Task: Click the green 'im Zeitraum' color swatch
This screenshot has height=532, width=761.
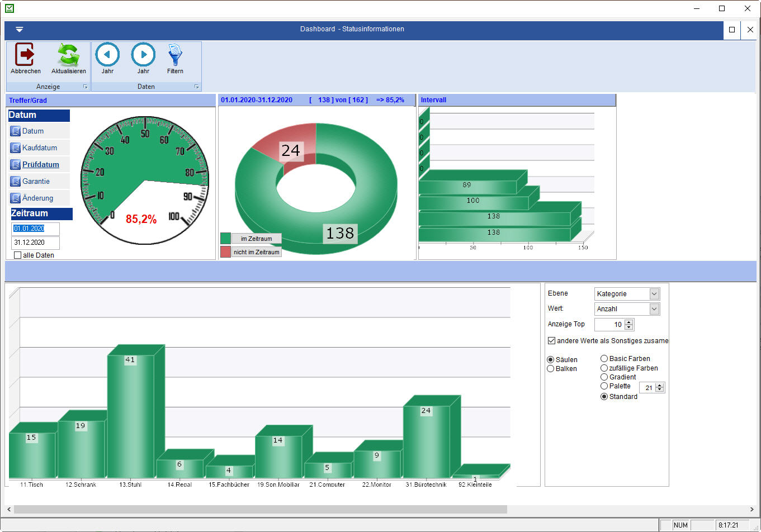Action: (225, 239)
